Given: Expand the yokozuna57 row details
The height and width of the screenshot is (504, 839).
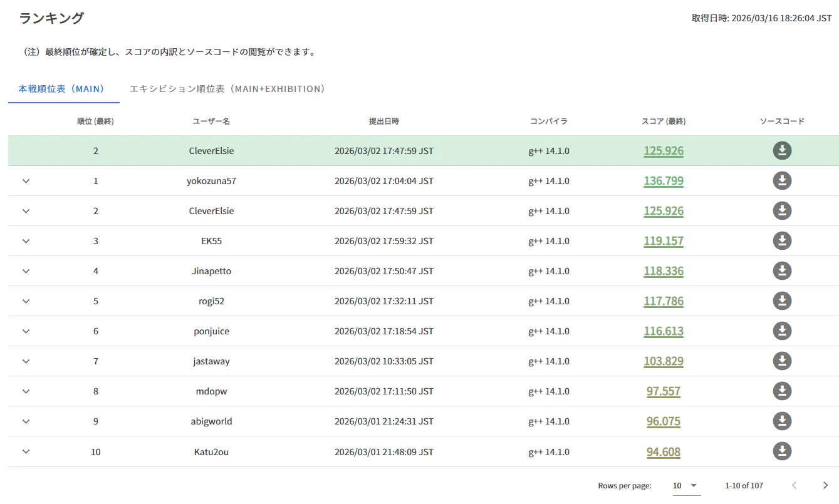Looking at the screenshot, I should point(26,181).
